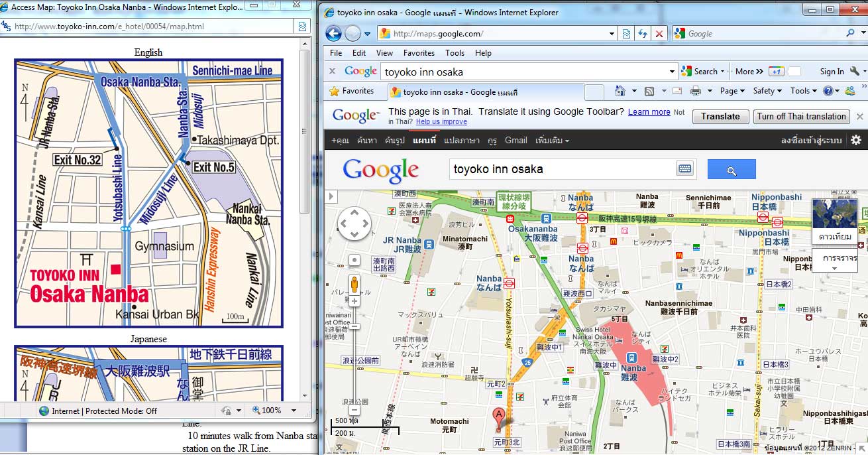868x455 pixels.
Task: Click the on-screen keyboard icon in search box
Action: pos(684,169)
